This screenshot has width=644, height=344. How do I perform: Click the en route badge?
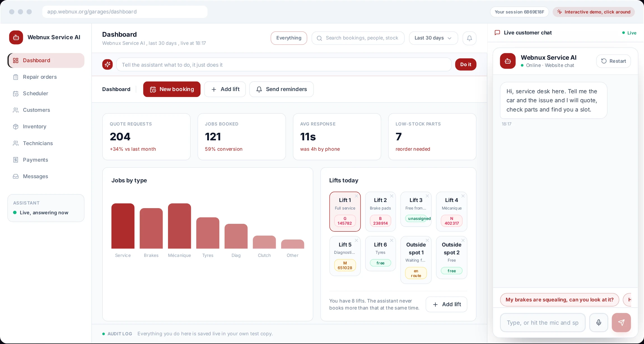[416, 273]
